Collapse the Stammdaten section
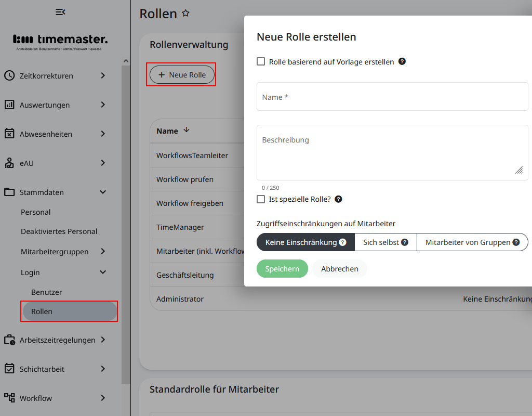The width and height of the screenshot is (532, 416). coord(102,192)
